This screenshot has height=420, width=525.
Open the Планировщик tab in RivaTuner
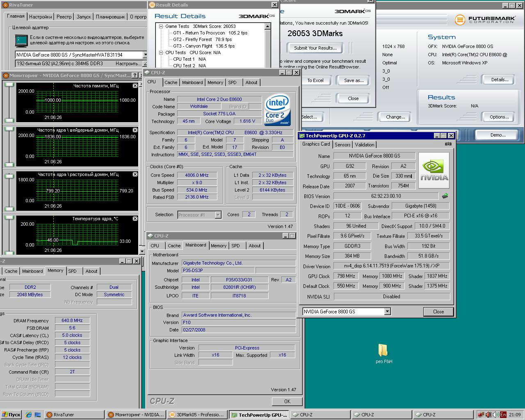coord(110,17)
